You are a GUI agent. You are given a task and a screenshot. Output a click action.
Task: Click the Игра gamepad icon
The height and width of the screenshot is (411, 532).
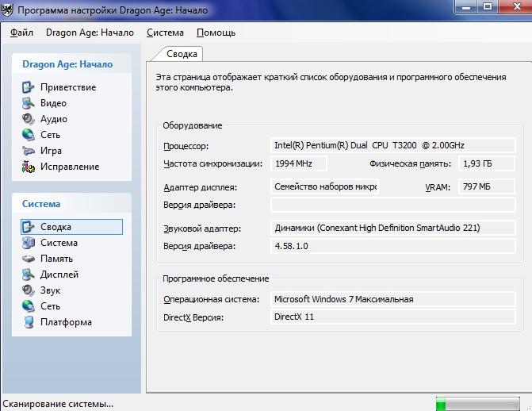point(29,151)
